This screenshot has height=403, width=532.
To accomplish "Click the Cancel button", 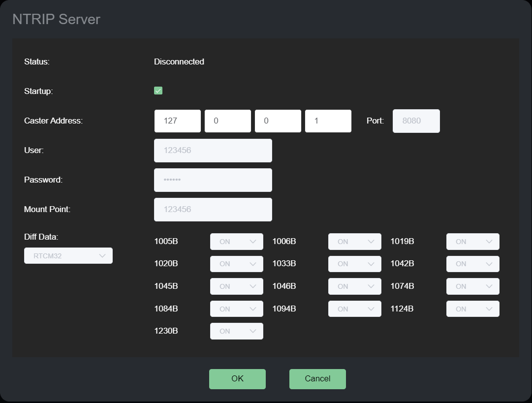I will 317,379.
